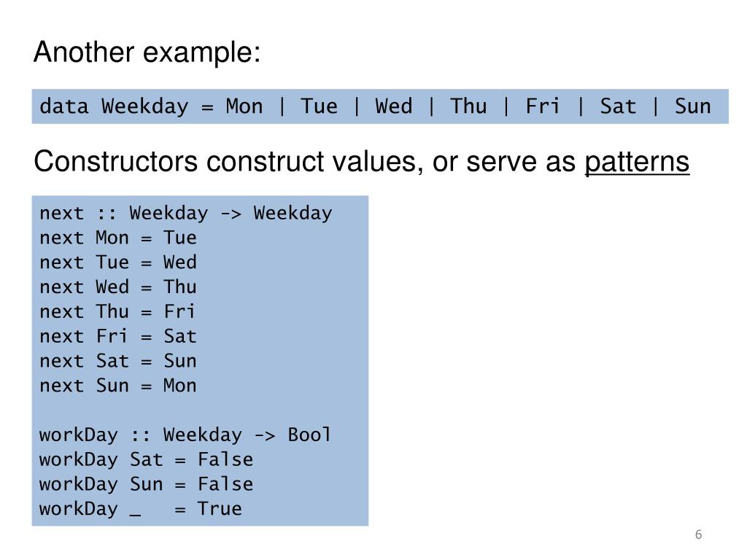Click the 'next Sun = Mon' line
Image resolution: width=747 pixels, height=560 pixels.
(x=118, y=386)
